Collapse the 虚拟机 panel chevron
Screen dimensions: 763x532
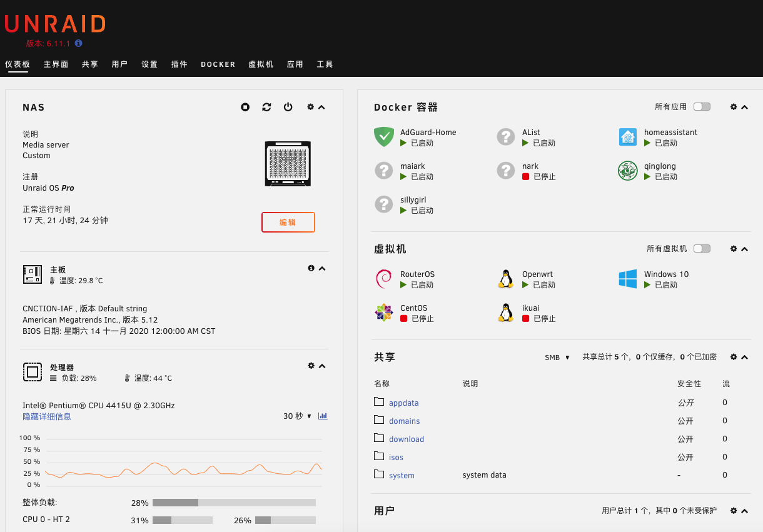tap(745, 249)
